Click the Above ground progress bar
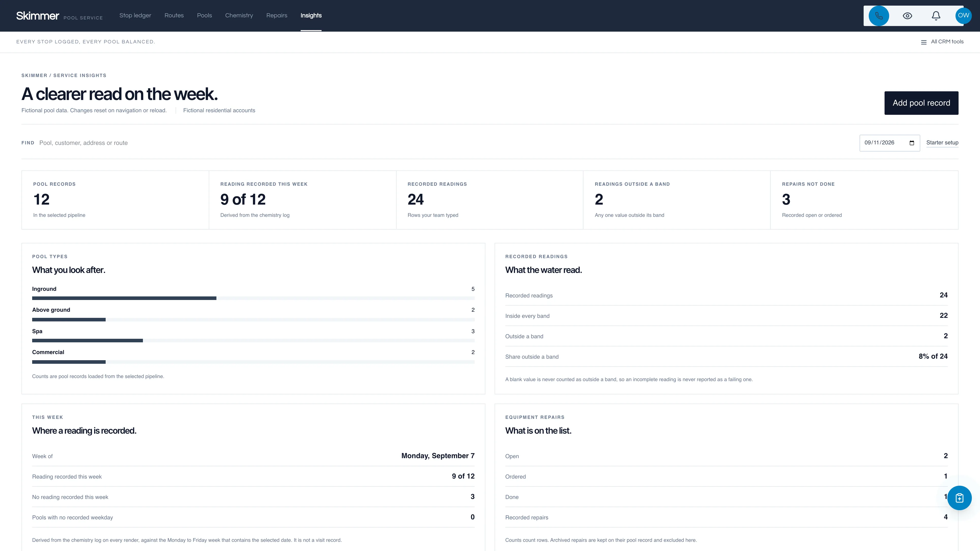Image resolution: width=980 pixels, height=551 pixels. click(x=253, y=320)
